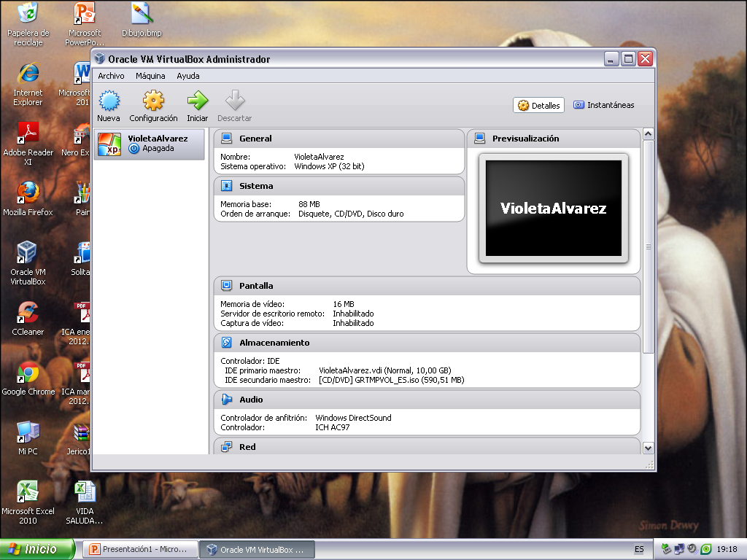Viewport: 747px width, 560px height.
Task: Create a new VM with Nueva
Action: 109,106
